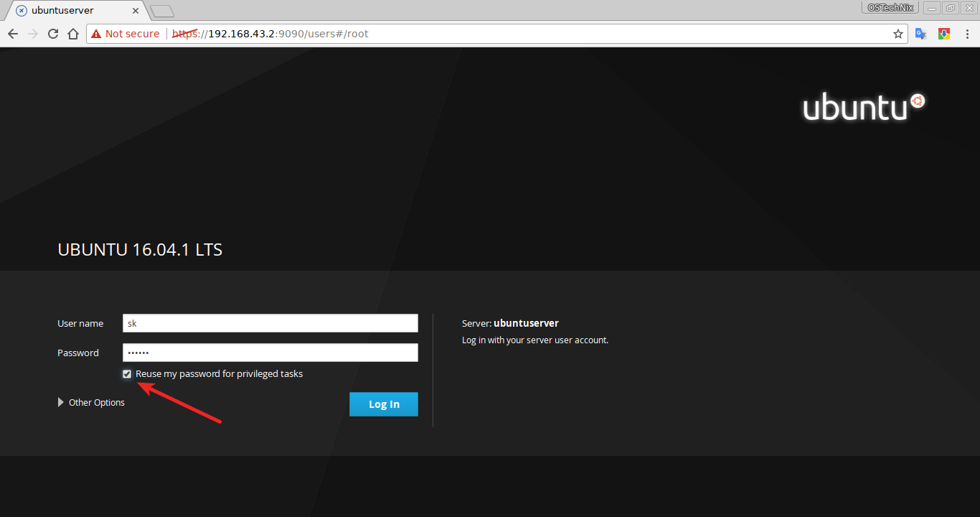Click the Server: ubuntuserver text
Screen dimensions: 980x517
pos(510,323)
